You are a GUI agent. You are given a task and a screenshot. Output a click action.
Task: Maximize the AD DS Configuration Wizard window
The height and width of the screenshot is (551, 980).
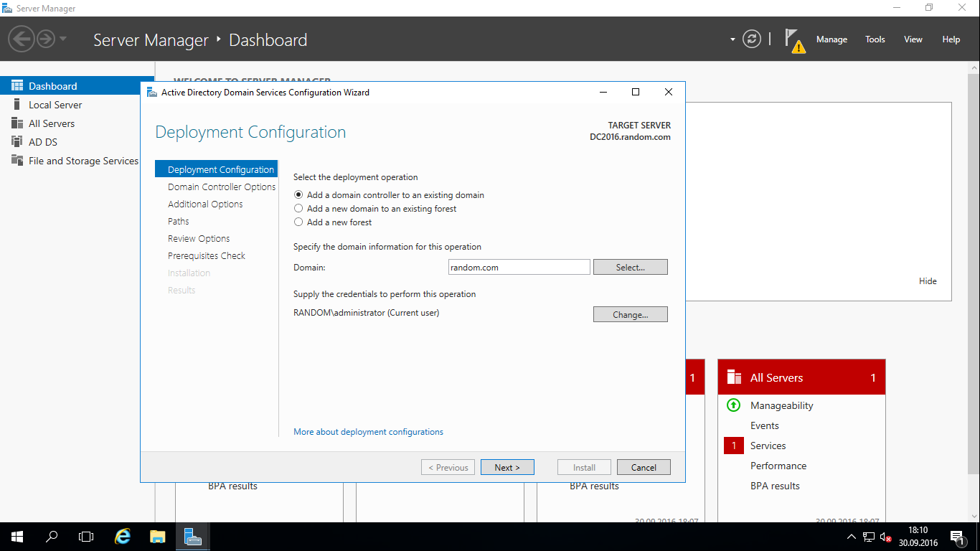click(x=635, y=92)
